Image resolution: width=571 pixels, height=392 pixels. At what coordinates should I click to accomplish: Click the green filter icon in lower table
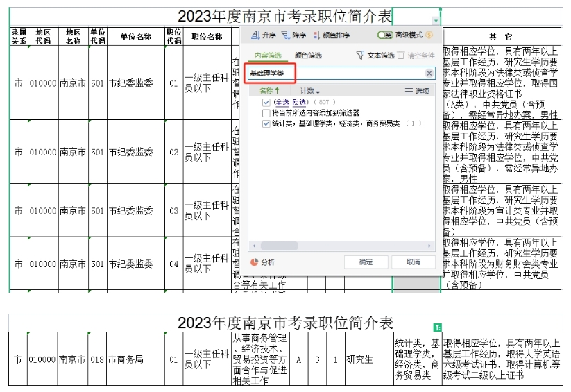(437, 326)
